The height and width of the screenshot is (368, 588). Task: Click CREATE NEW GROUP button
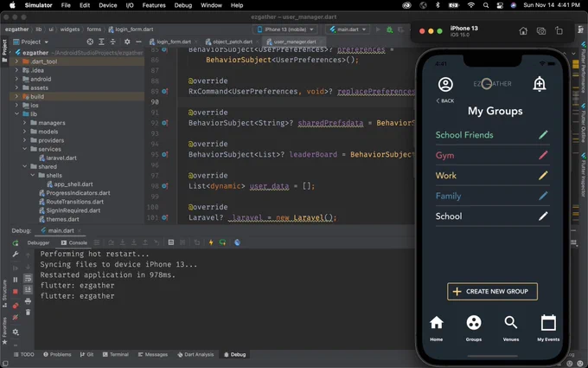[x=492, y=292]
